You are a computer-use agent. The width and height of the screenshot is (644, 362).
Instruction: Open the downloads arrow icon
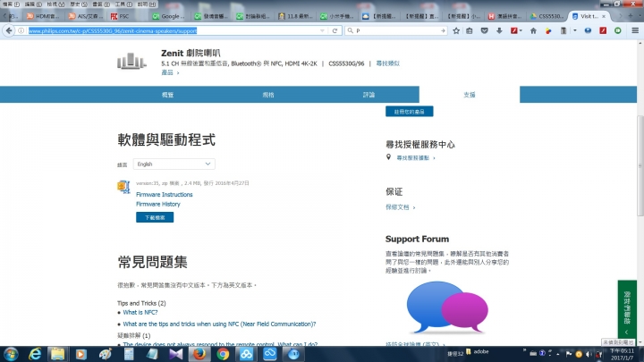[499, 30]
